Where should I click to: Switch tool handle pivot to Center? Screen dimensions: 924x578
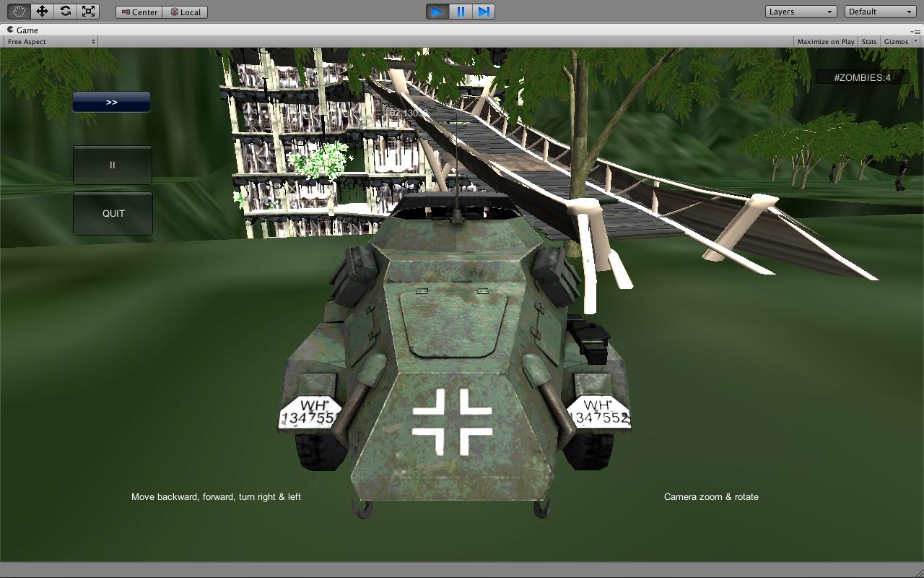tap(138, 12)
